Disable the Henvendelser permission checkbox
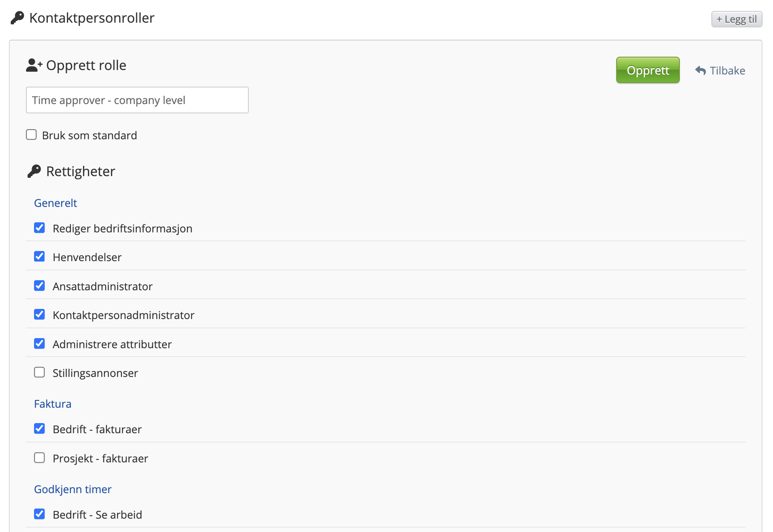Image resolution: width=773 pixels, height=532 pixels. pos(39,257)
